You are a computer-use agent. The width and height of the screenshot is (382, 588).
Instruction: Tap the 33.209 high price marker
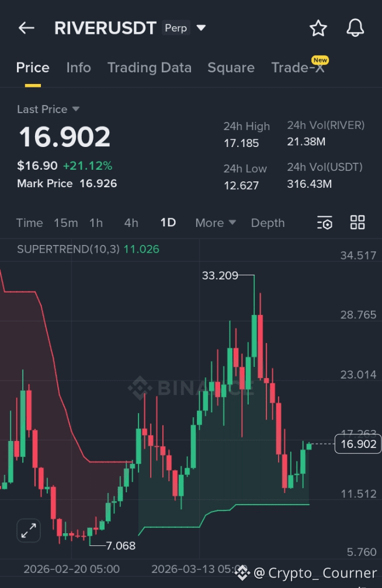(220, 275)
